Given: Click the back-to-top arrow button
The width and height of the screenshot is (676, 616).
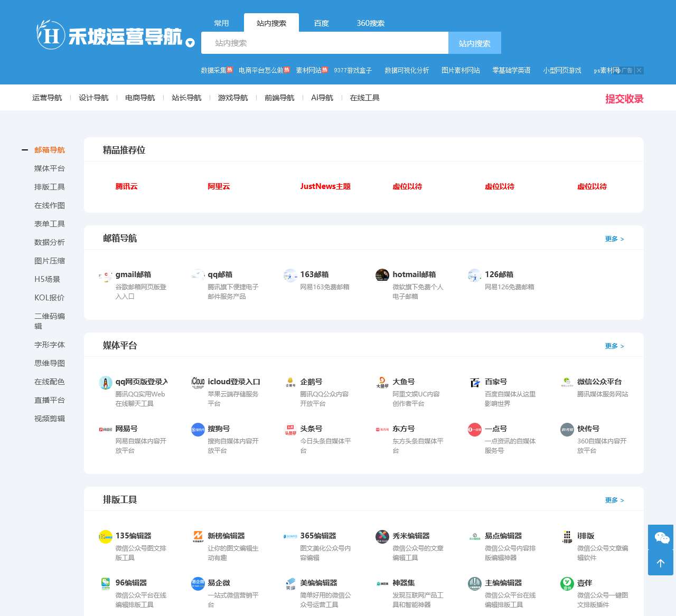Looking at the screenshot, I should tap(661, 563).
